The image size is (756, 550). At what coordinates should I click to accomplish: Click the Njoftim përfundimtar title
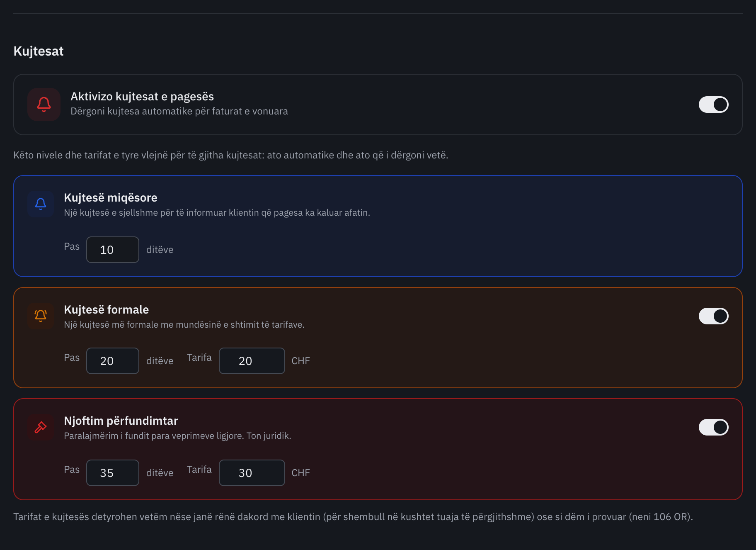(x=121, y=421)
